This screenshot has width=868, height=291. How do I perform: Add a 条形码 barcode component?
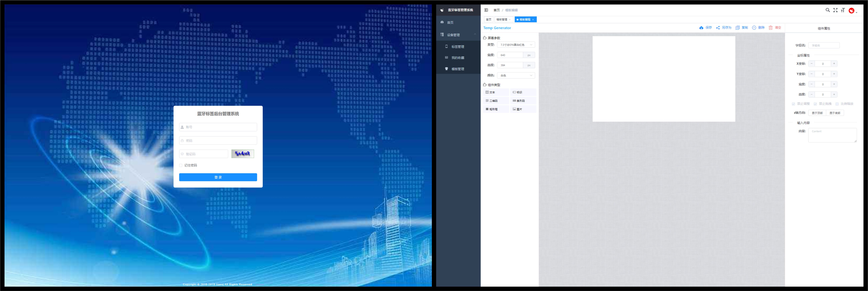pos(523,101)
